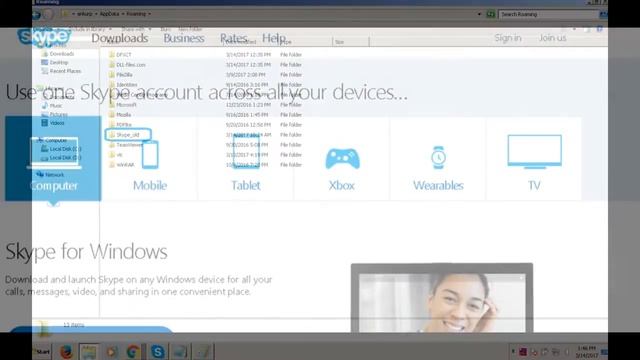Select Desktop in the Explorer navigation pane

[x=59, y=62]
